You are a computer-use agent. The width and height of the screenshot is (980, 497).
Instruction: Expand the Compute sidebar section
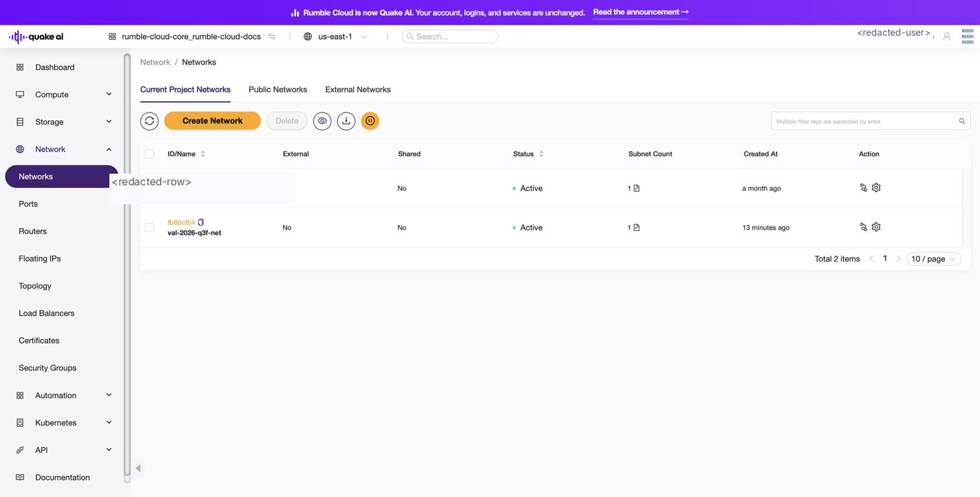(x=64, y=94)
